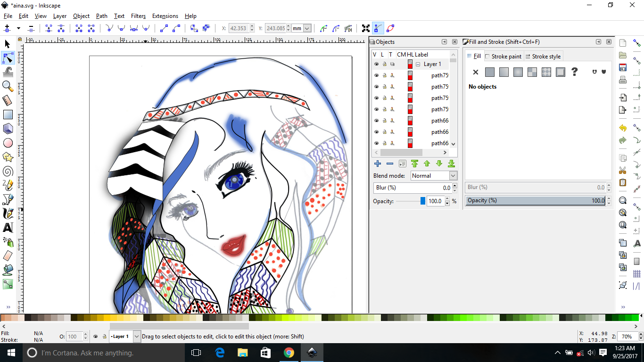Click the Cut scissors icon
This screenshot has height=362, width=644.
click(x=623, y=170)
